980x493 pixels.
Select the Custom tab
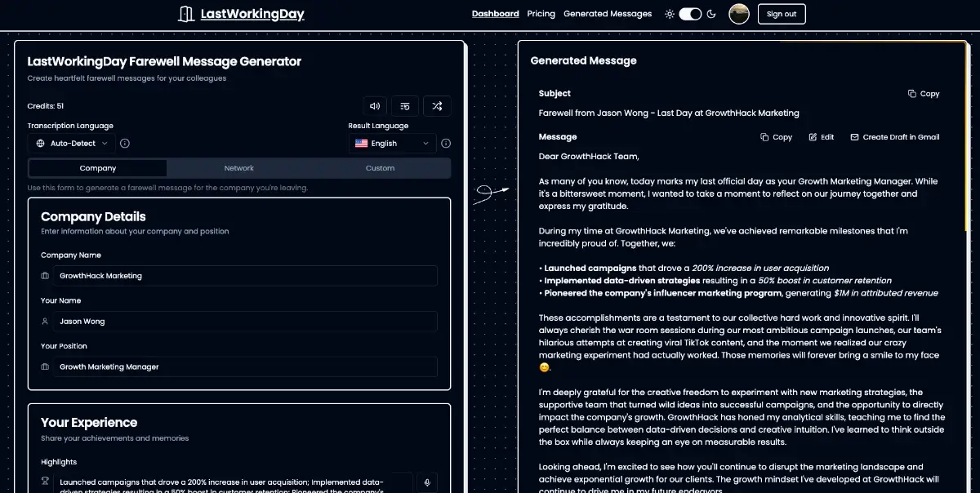pyautogui.click(x=380, y=168)
